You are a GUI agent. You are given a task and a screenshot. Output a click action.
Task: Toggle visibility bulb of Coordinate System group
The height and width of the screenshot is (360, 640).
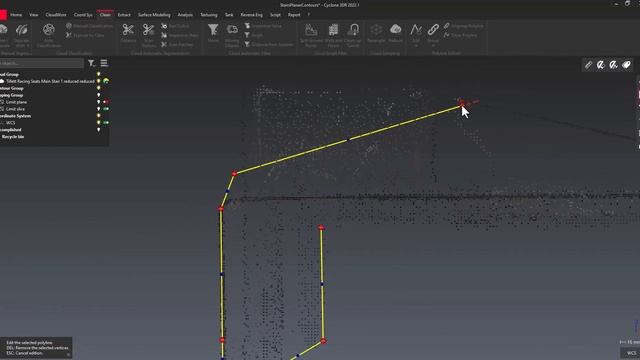pos(98,116)
